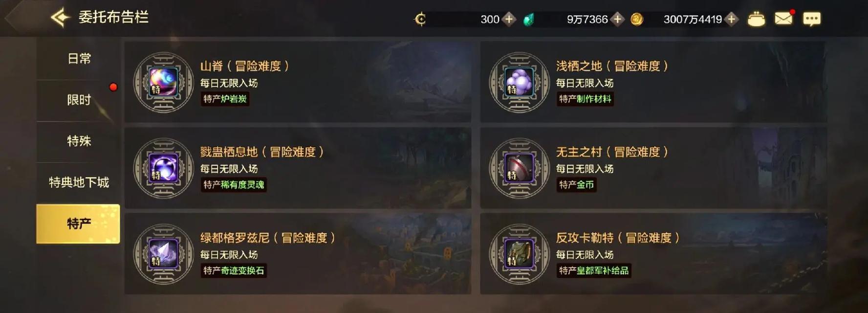Click the 特产炉岩炭 reward tag
The image size is (868, 313).
tap(225, 99)
